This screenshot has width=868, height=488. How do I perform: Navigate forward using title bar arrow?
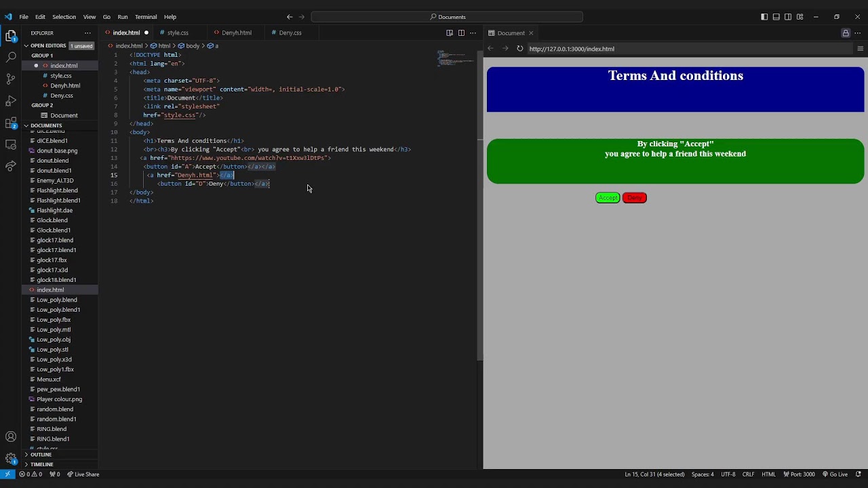click(x=302, y=17)
